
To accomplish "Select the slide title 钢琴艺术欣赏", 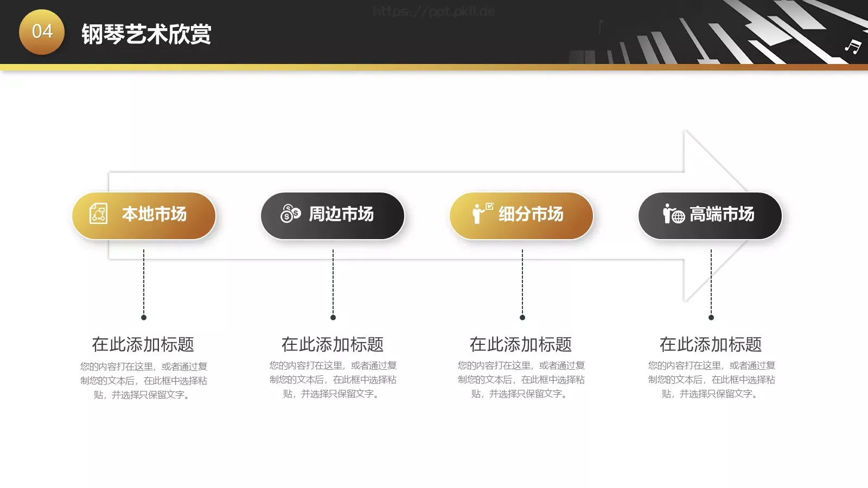I will pyautogui.click(x=146, y=34).
